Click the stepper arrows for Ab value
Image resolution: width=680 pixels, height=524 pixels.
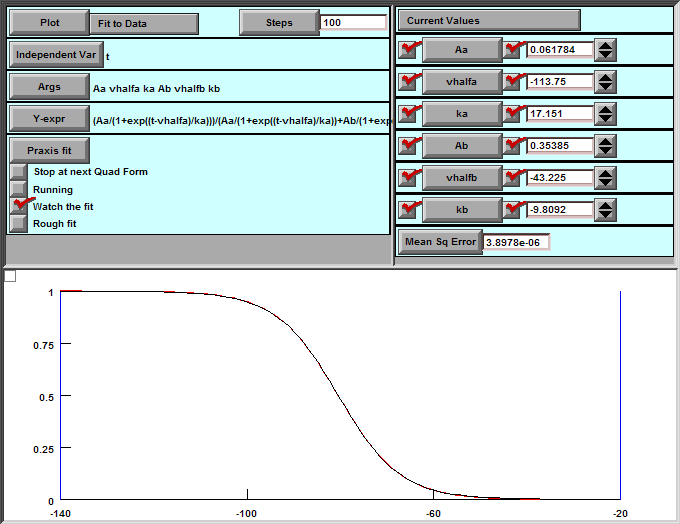tap(605, 146)
